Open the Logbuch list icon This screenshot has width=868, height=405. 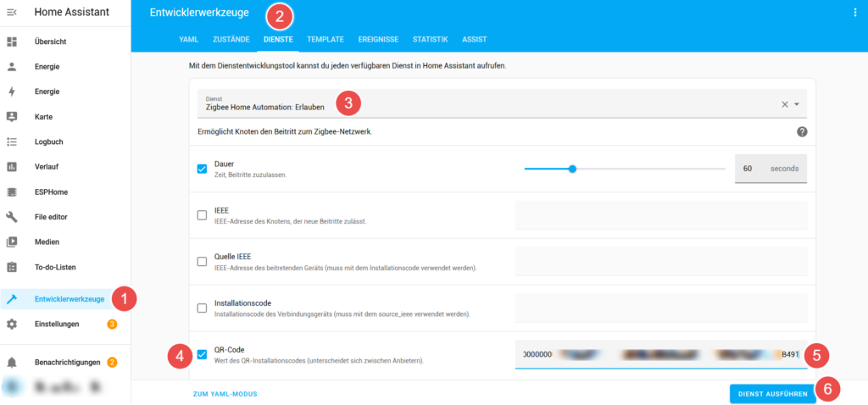tap(12, 141)
